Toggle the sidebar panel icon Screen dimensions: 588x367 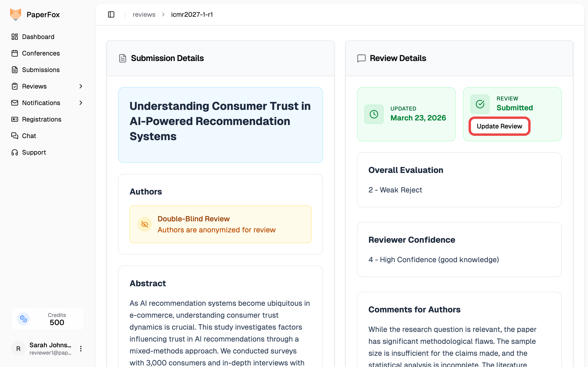[x=111, y=14]
